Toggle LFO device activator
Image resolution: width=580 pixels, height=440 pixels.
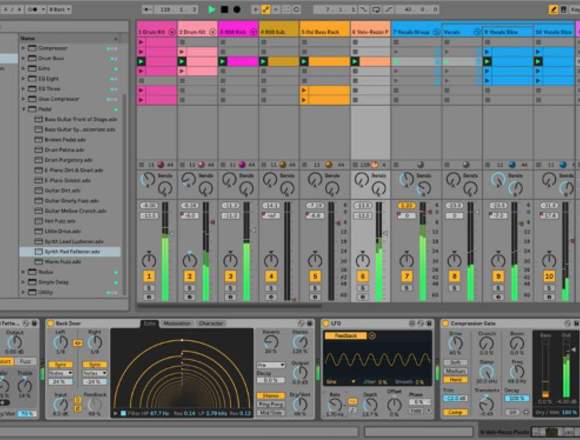pyautogui.click(x=326, y=323)
